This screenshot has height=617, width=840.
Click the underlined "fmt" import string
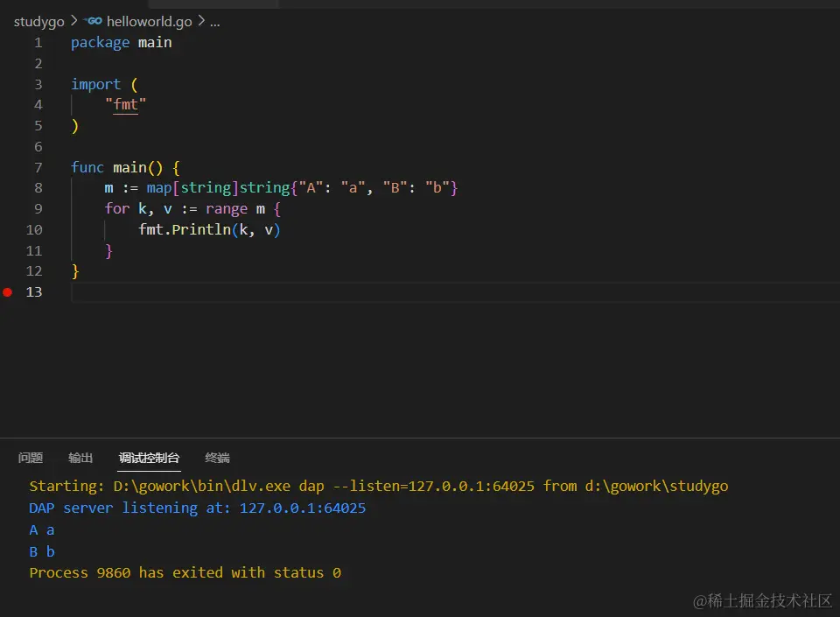tap(125, 104)
